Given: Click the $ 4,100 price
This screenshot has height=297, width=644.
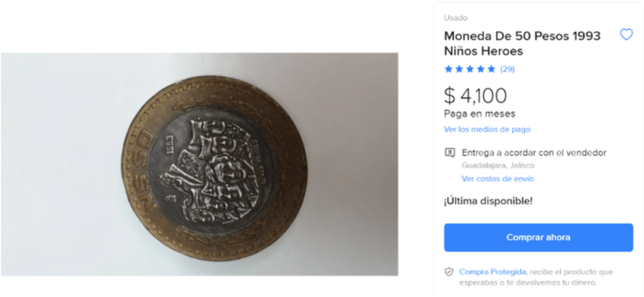Looking at the screenshot, I should [475, 95].
